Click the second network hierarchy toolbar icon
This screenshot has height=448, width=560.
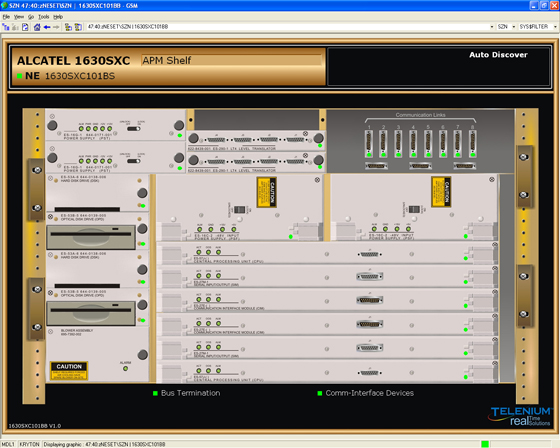point(78,27)
